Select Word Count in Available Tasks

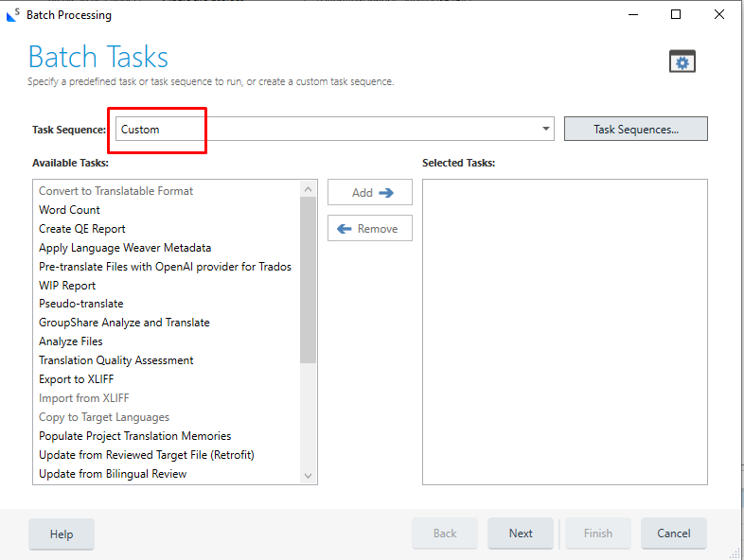click(69, 210)
